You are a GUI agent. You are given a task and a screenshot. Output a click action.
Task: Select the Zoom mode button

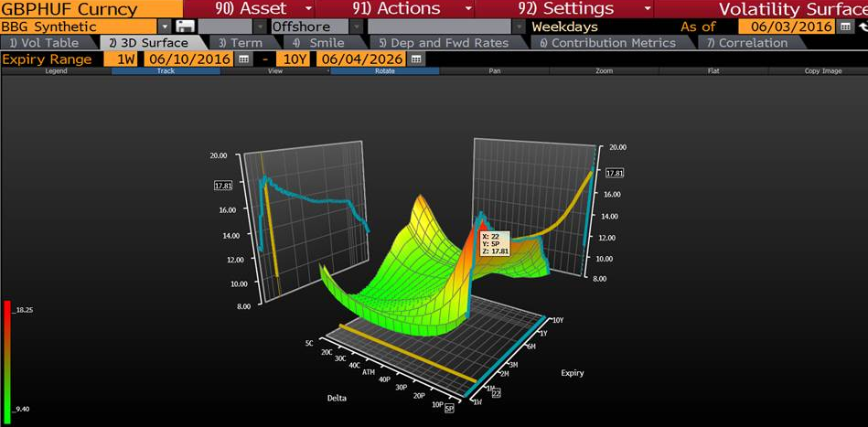coord(604,70)
